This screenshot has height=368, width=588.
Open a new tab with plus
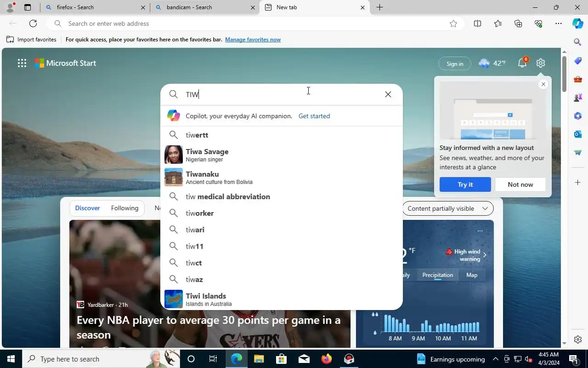pos(380,7)
